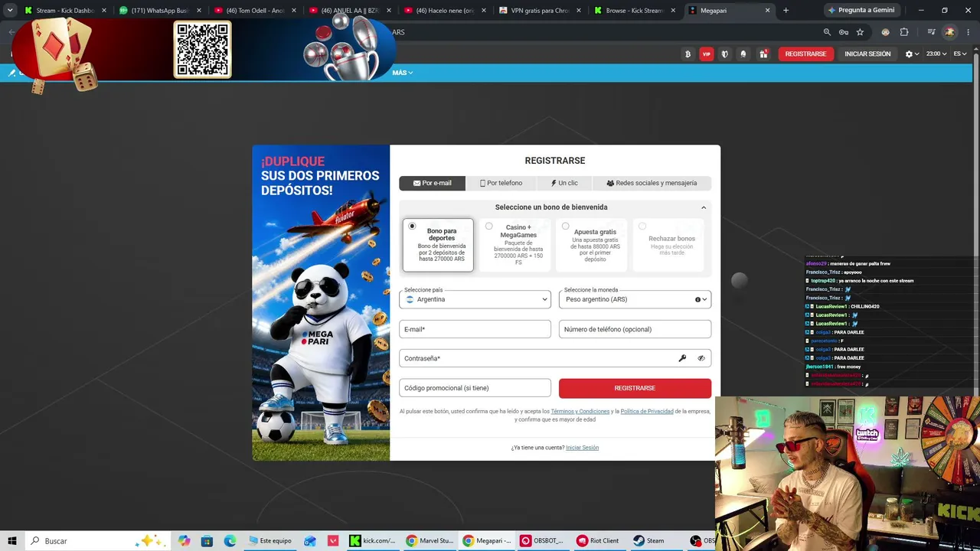Focus the Código promocional input field
This screenshot has height=551, width=980.
click(x=475, y=388)
